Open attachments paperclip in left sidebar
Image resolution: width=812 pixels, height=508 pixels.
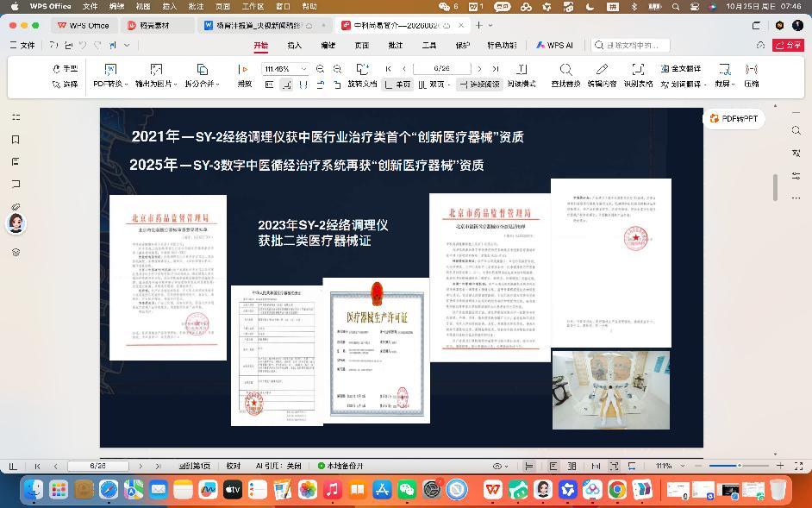[x=16, y=206]
